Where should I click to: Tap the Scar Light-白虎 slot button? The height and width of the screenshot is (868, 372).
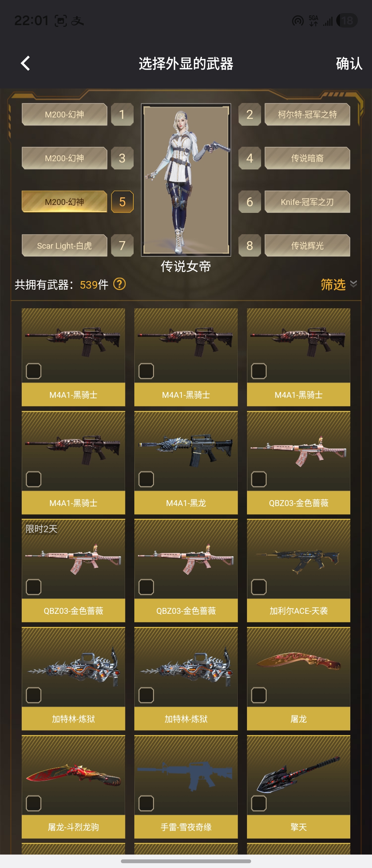64,246
